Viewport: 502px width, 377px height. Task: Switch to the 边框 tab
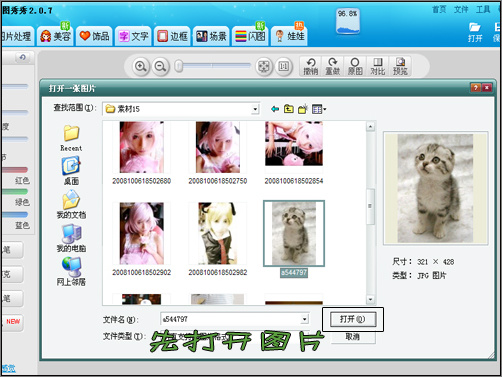(x=172, y=36)
